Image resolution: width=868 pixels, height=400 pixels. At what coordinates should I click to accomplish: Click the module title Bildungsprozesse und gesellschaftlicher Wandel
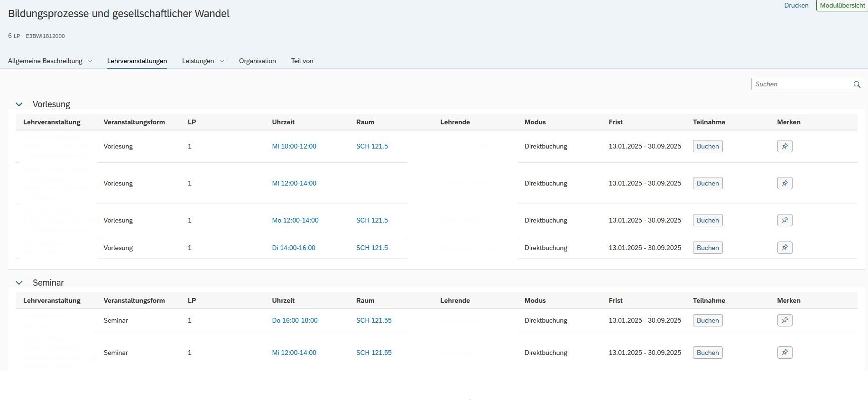119,14
